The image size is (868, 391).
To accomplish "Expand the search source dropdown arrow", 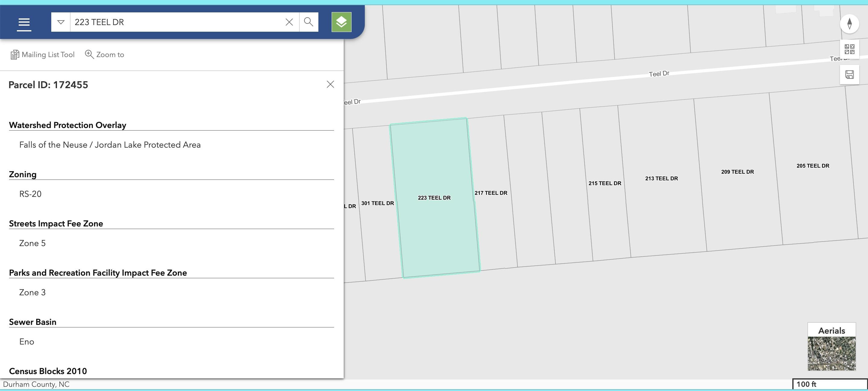I will (61, 22).
